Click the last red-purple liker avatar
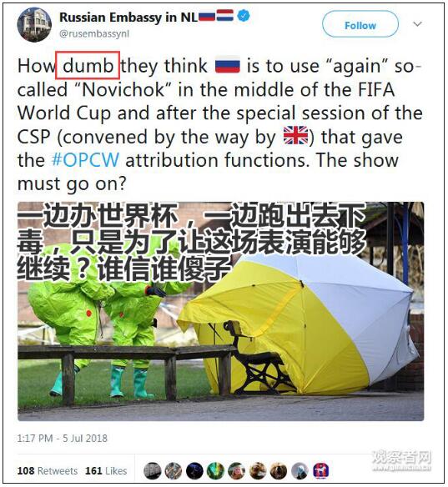Screen dimensions: 448x487 pos(320,471)
